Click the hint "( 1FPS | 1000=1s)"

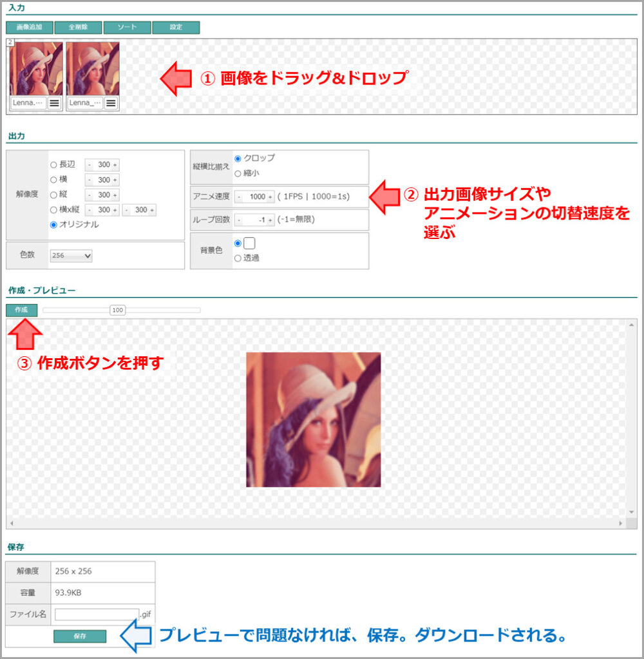pyautogui.click(x=314, y=196)
